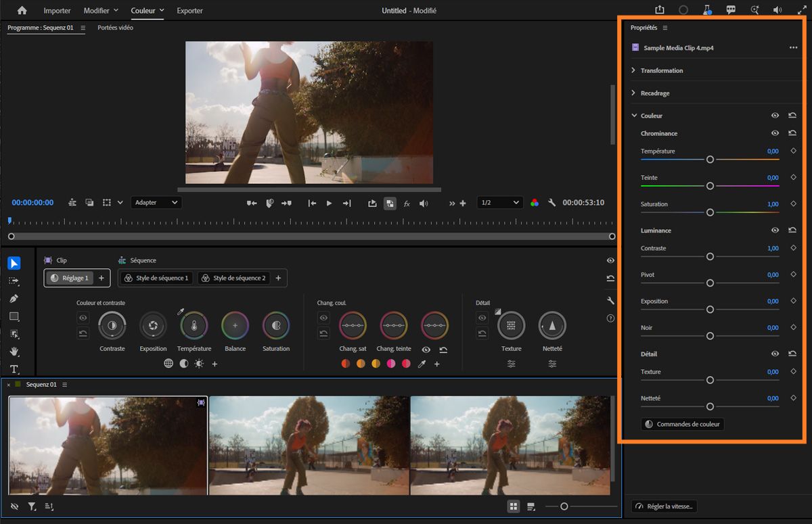Click the Saturation slider handle
Viewport: 812px width, 524px height.
click(710, 212)
